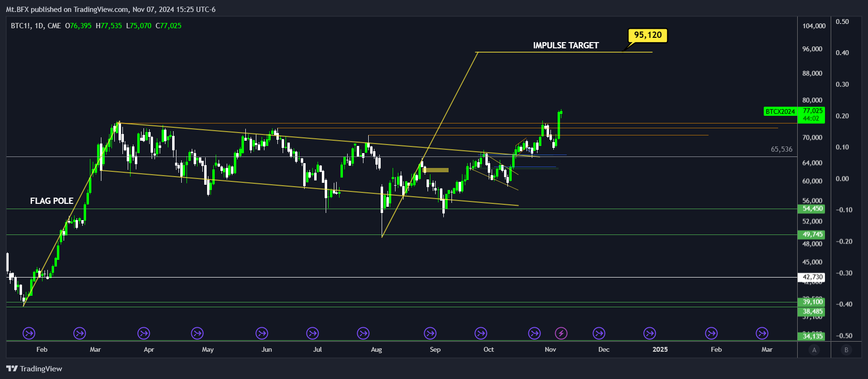Click the contract rollover icon nearest the Feb label
The image size is (868, 379).
point(29,333)
